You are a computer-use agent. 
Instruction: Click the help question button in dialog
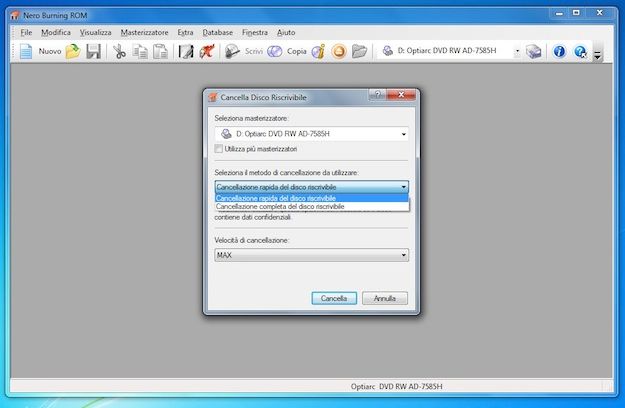pos(377,94)
